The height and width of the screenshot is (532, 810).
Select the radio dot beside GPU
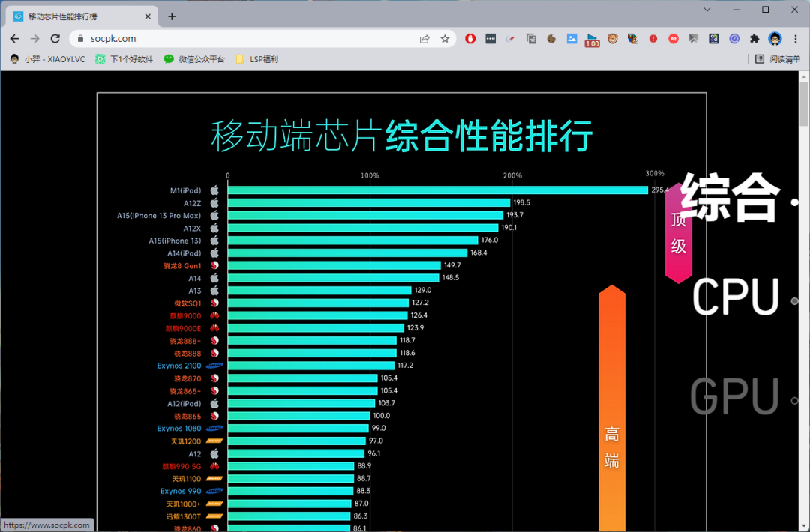click(x=795, y=400)
